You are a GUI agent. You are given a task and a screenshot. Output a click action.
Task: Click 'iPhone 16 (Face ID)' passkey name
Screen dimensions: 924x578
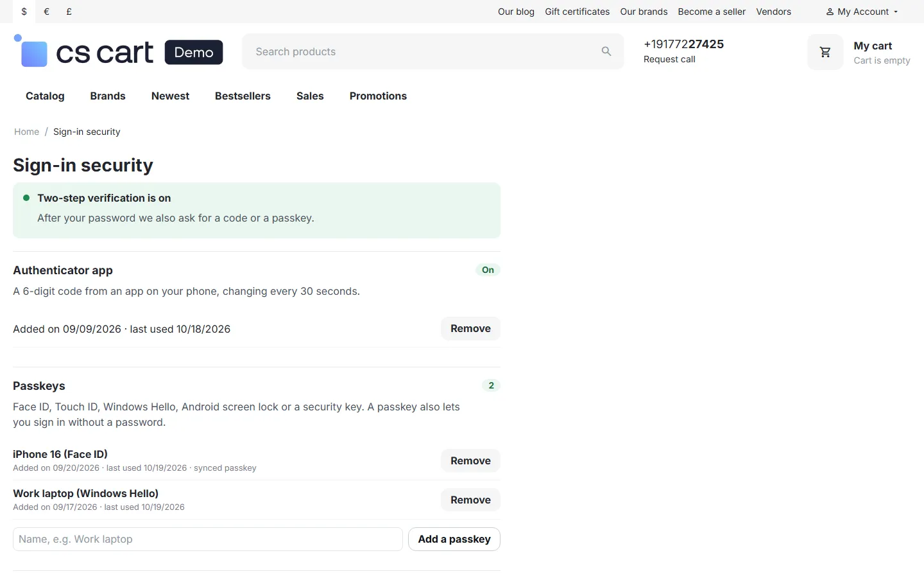pos(60,454)
